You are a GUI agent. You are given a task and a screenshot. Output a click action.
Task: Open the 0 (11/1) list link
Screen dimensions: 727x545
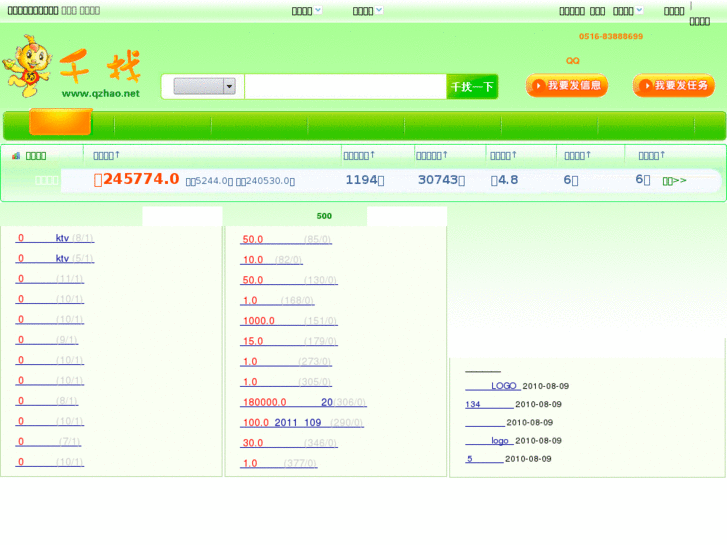pyautogui.click(x=50, y=279)
